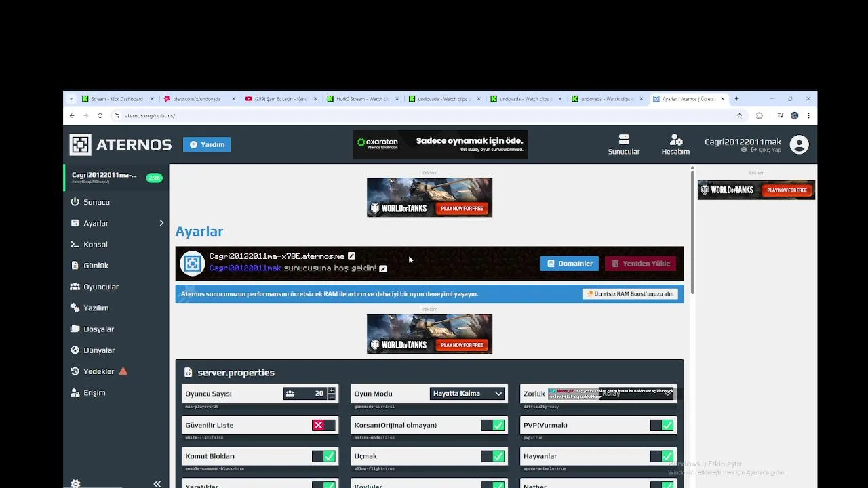Increase Oyuncu Sayısı with the plus stepper

332,390
